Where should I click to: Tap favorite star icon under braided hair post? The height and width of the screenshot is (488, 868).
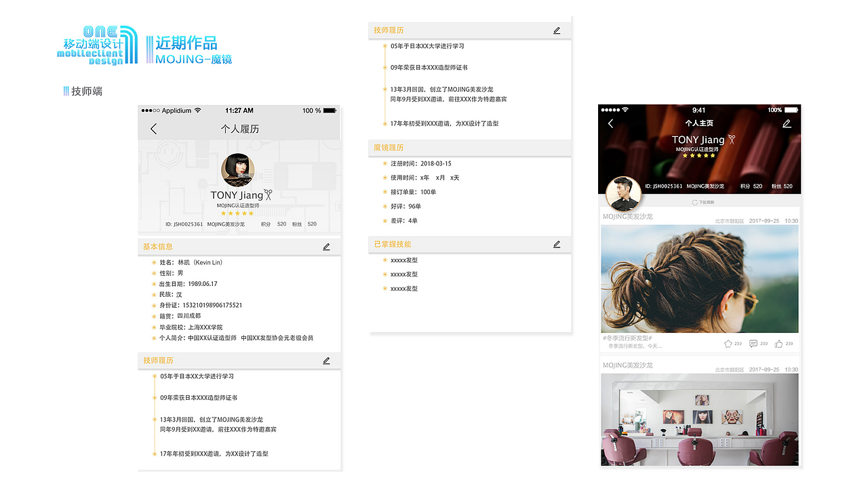728,344
